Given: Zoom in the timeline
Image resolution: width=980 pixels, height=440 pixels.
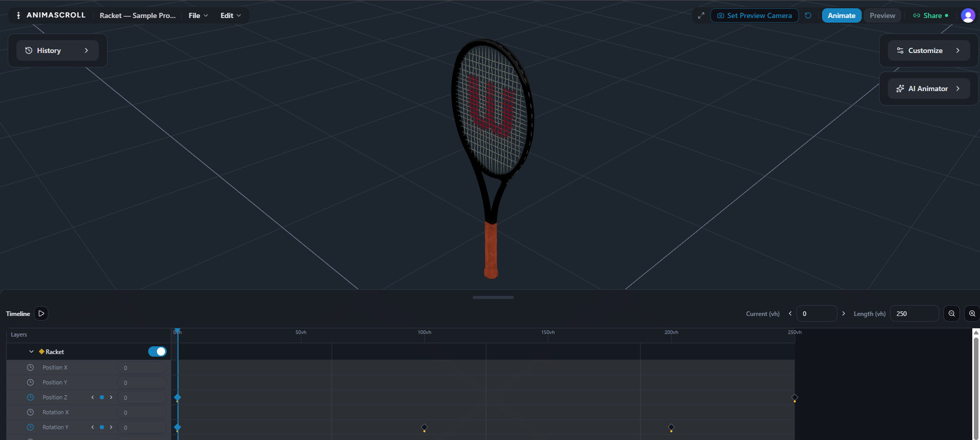Looking at the screenshot, I should pos(972,313).
